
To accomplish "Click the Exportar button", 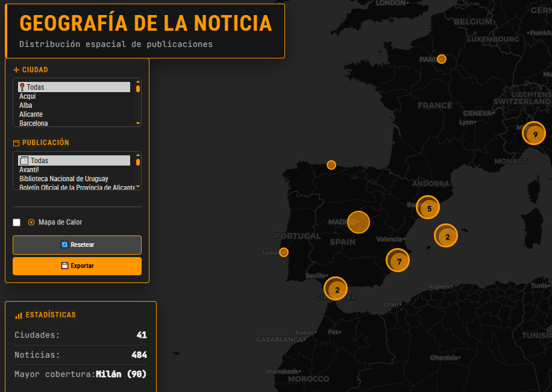I will [x=77, y=266].
